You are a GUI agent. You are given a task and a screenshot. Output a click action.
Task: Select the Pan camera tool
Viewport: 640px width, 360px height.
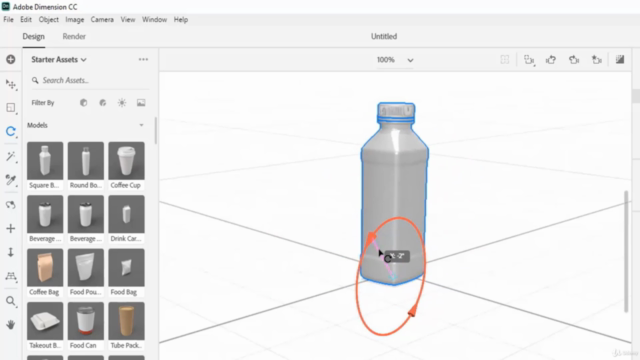11,229
